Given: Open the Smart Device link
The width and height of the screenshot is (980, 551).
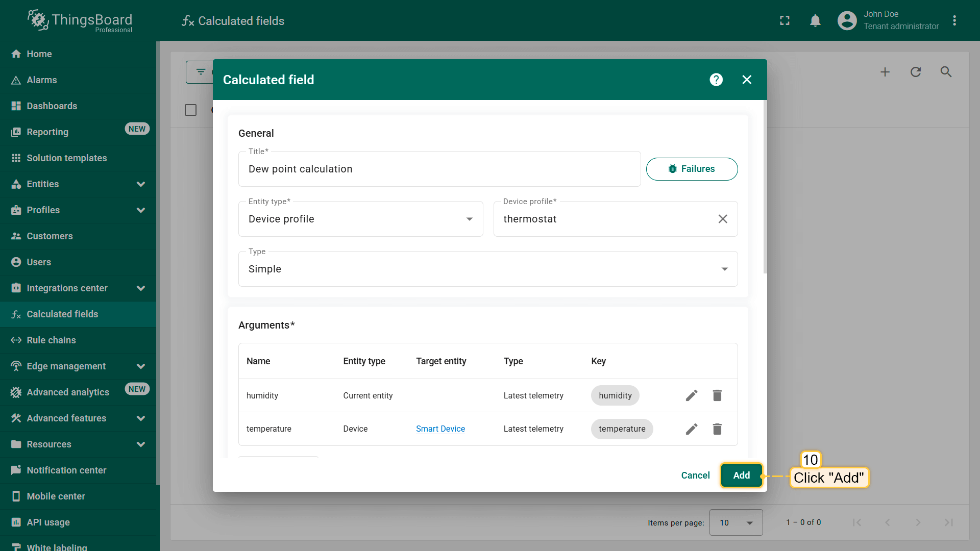Looking at the screenshot, I should 440,429.
